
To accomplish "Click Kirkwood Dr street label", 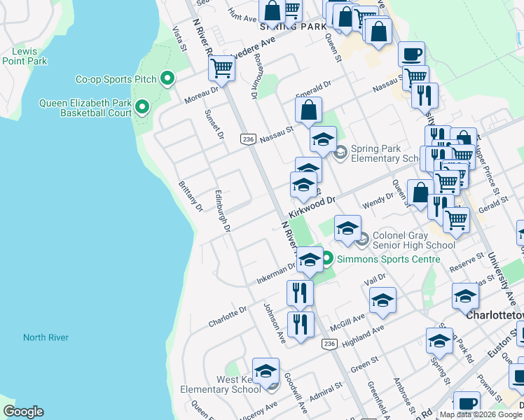I will pos(312,207).
